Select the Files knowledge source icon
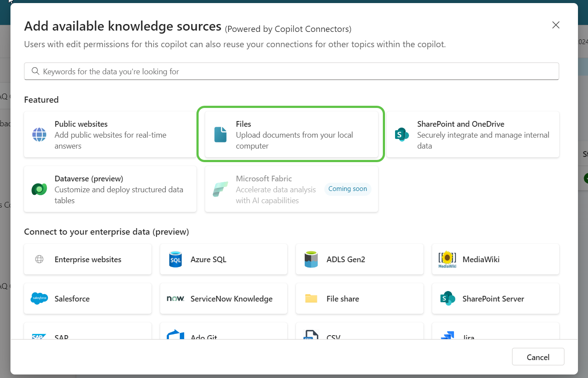 tap(220, 135)
